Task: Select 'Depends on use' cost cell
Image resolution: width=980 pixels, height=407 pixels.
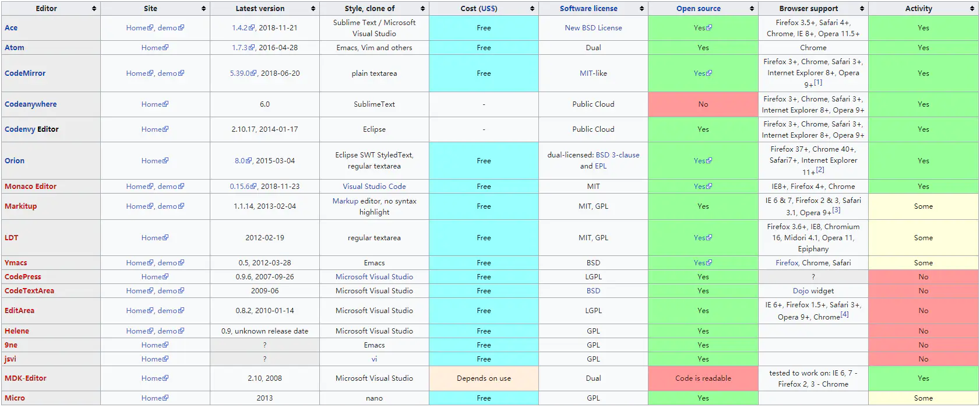Action: [x=484, y=378]
